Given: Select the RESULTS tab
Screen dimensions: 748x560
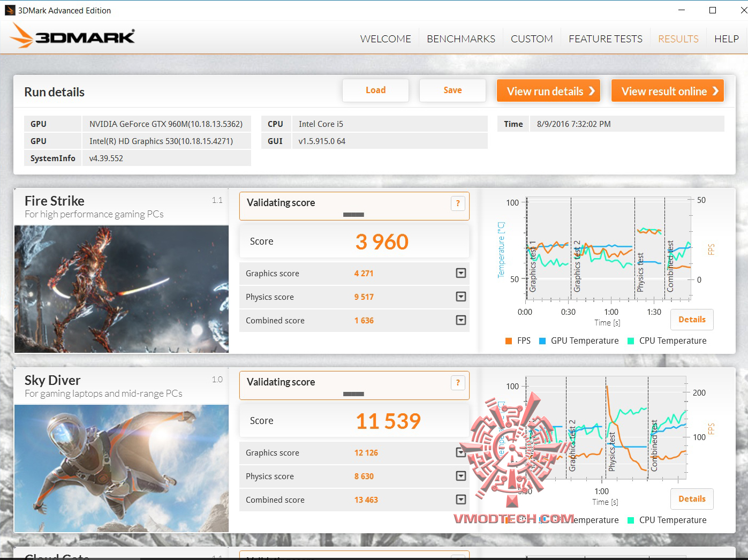Looking at the screenshot, I should [678, 39].
